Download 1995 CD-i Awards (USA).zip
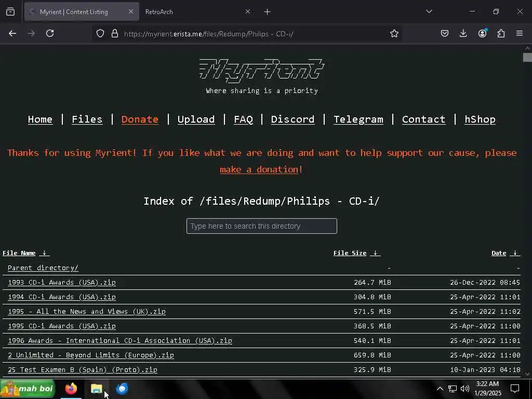The height and width of the screenshot is (399, 532). coord(62,326)
